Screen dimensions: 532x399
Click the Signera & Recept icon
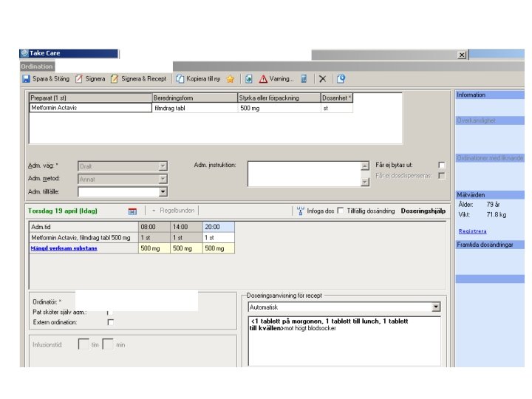tap(115, 79)
